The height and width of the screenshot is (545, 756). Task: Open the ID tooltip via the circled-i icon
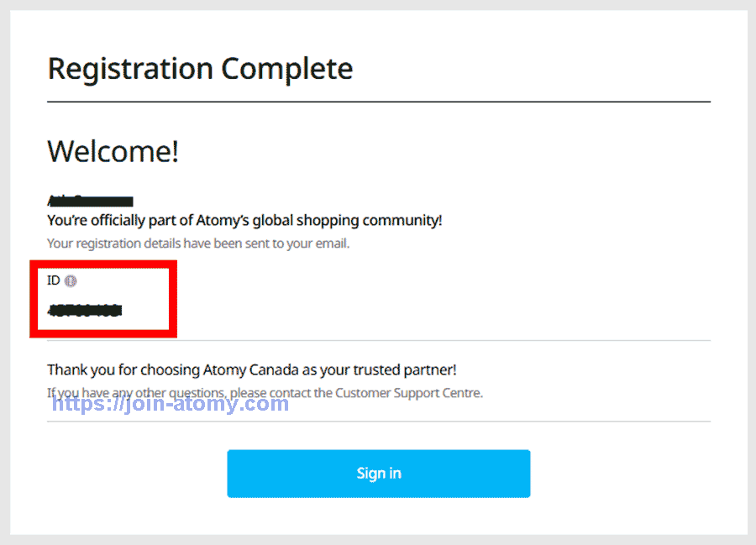(71, 280)
